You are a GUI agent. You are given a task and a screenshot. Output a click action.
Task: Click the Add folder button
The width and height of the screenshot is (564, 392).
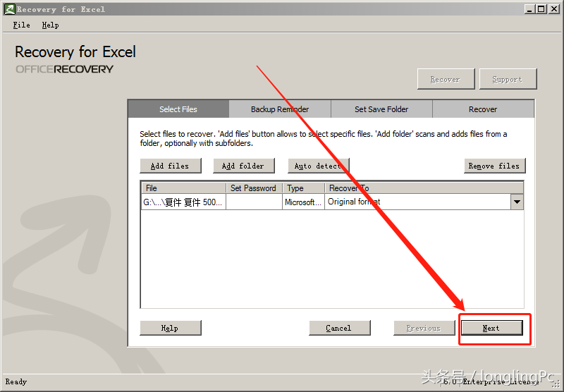point(243,166)
